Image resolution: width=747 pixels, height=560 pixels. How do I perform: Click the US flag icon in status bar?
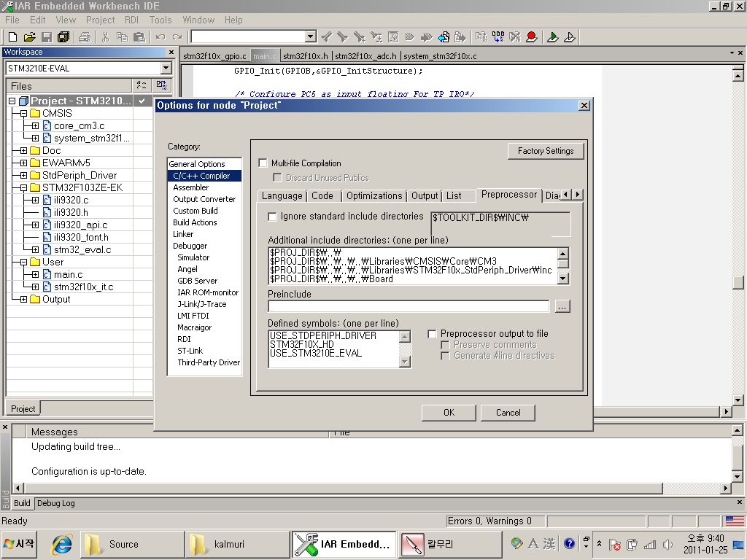point(734,521)
